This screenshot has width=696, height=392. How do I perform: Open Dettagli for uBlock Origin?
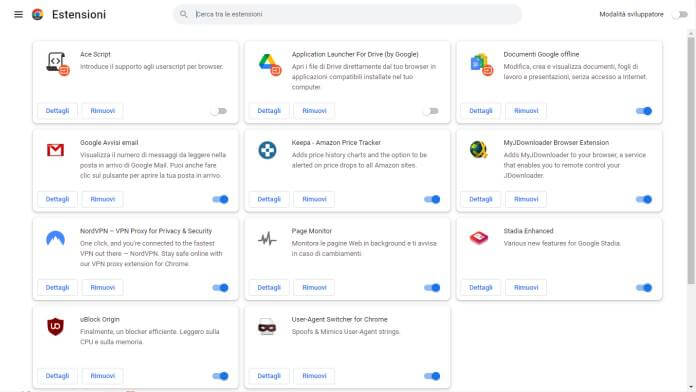click(x=57, y=376)
